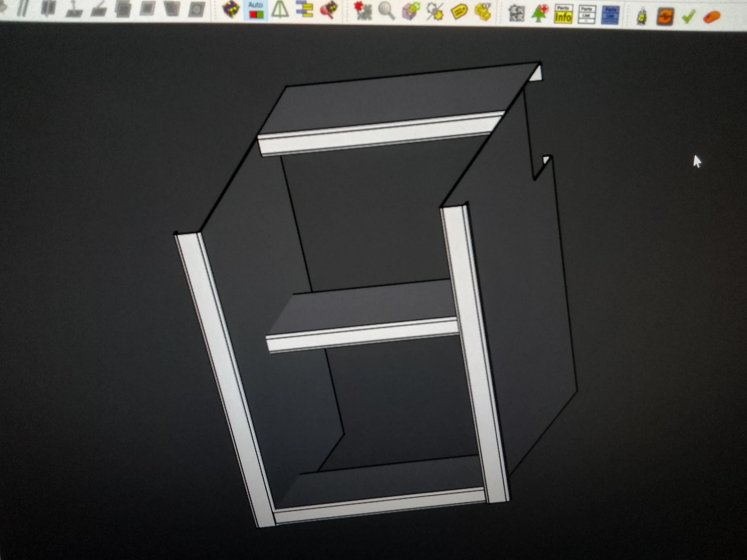Viewport: 747px width, 560px height.
Task: Click the orange eraser icon
Action: 712,17
